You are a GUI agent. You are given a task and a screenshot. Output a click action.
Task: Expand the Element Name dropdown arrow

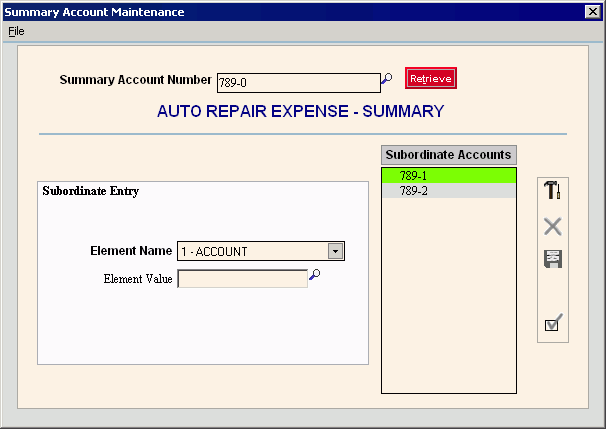336,252
